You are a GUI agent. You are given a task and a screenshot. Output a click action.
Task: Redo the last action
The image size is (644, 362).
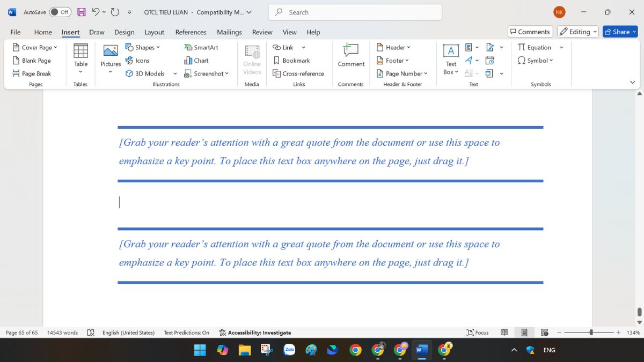[114, 12]
